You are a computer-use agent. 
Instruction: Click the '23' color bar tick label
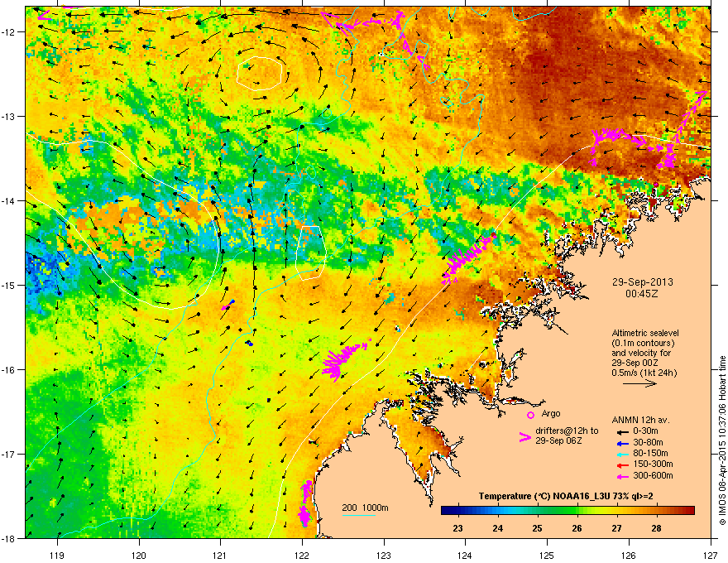(x=457, y=528)
